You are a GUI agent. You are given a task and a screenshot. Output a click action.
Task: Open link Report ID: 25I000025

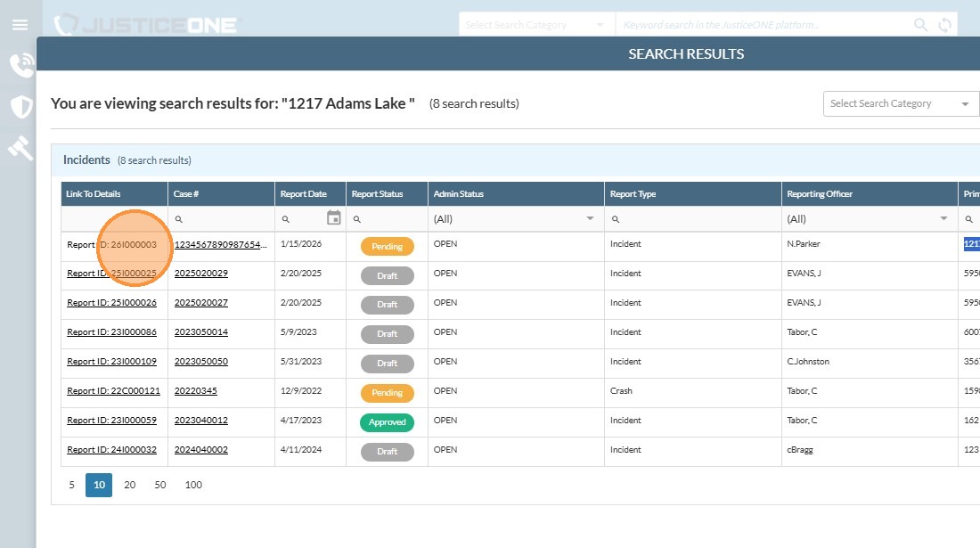point(112,273)
